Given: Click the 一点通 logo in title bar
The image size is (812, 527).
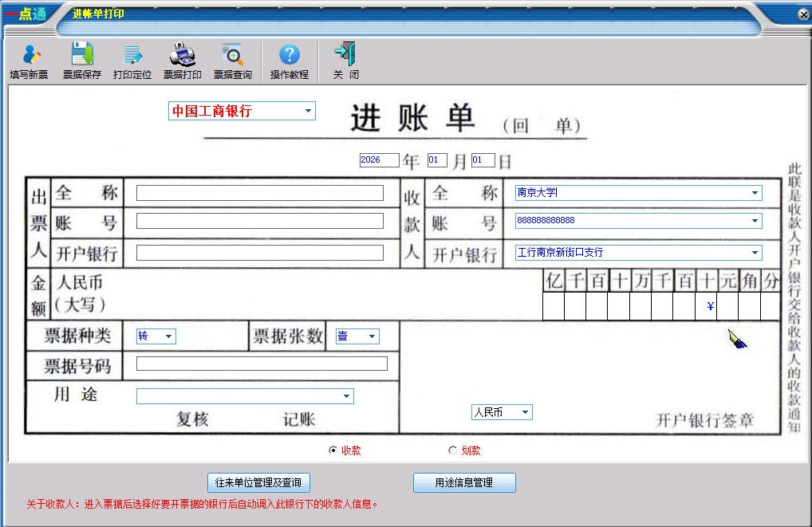Looking at the screenshot, I should tap(26, 12).
